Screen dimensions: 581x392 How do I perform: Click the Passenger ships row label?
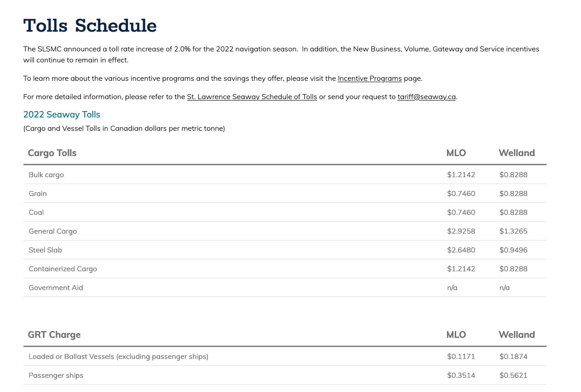pyautogui.click(x=56, y=375)
